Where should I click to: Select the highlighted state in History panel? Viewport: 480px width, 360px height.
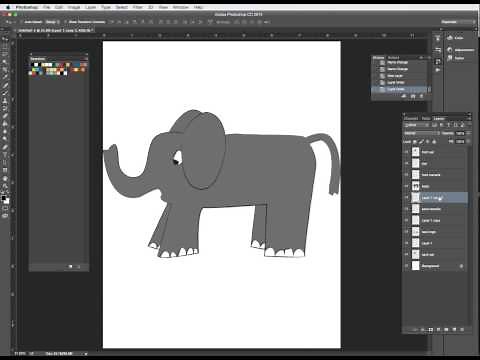(x=400, y=89)
